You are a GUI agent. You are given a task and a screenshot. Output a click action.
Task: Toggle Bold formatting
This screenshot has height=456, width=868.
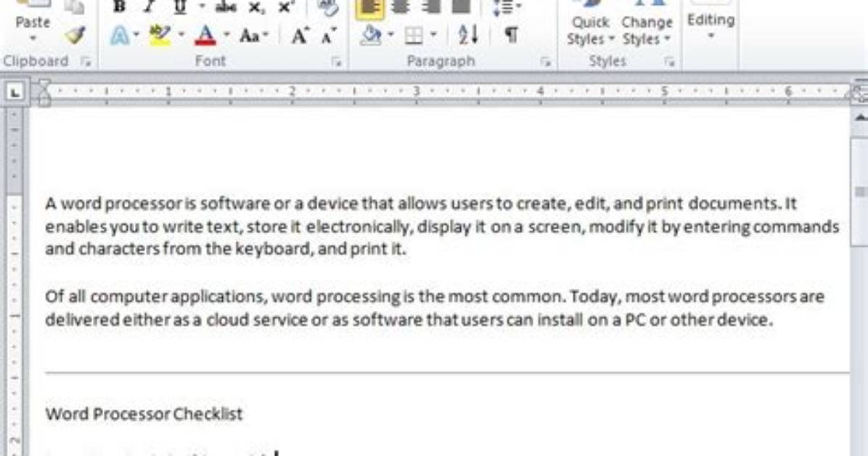click(x=119, y=7)
